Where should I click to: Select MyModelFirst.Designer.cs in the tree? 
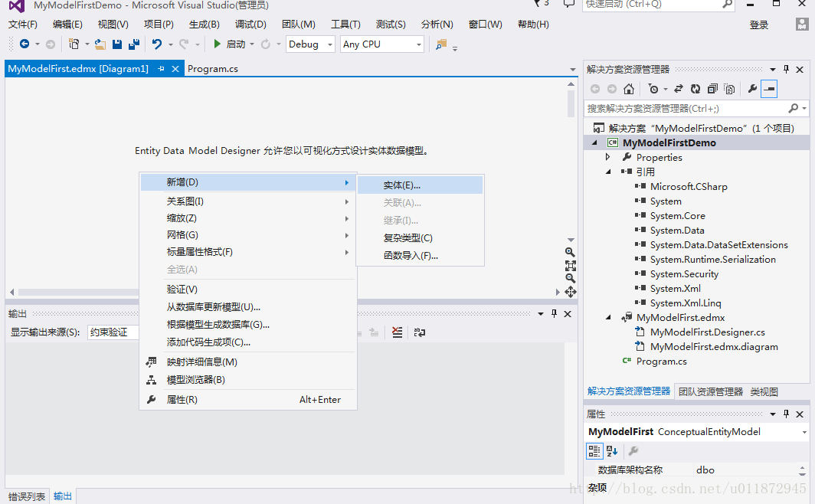(708, 332)
